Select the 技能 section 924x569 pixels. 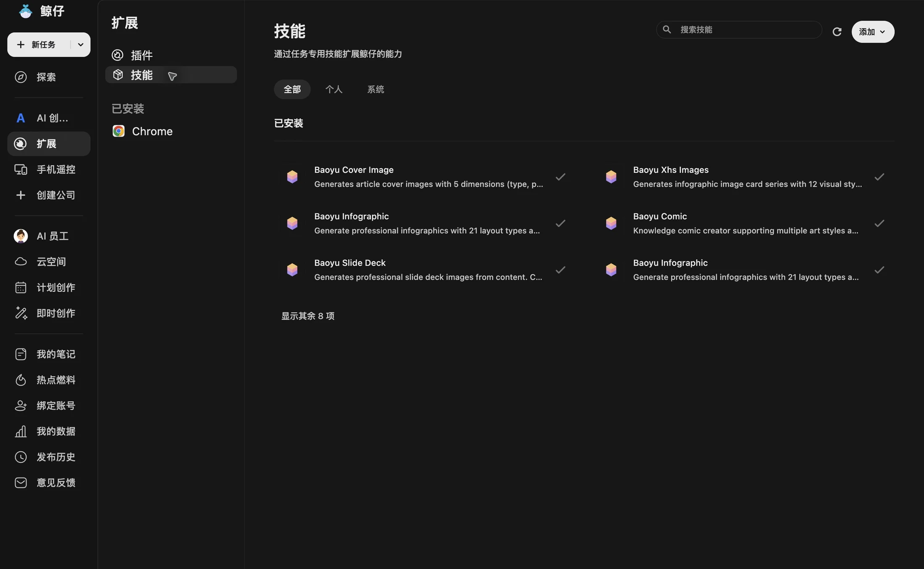tap(171, 75)
